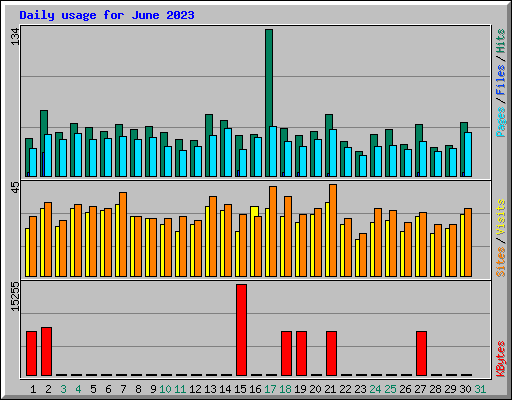Click day label '7' on the x-axis
Image resolution: width=512 pixels, height=400 pixels.
(x=123, y=389)
